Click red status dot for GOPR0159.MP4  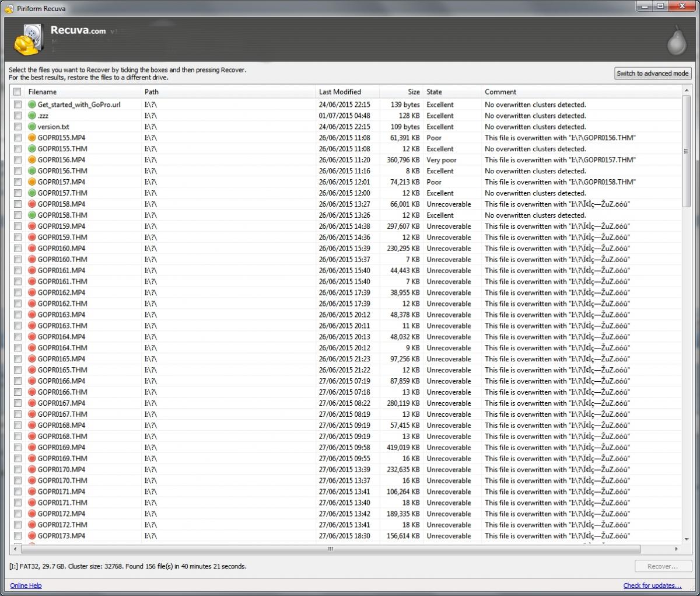coord(33,226)
